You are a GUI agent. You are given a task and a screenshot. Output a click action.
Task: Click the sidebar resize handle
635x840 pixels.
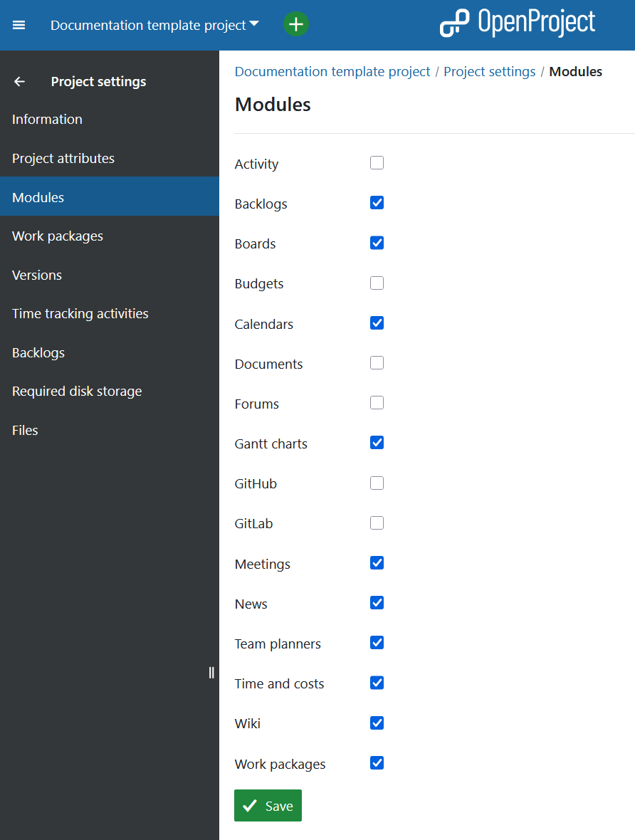tap(211, 673)
